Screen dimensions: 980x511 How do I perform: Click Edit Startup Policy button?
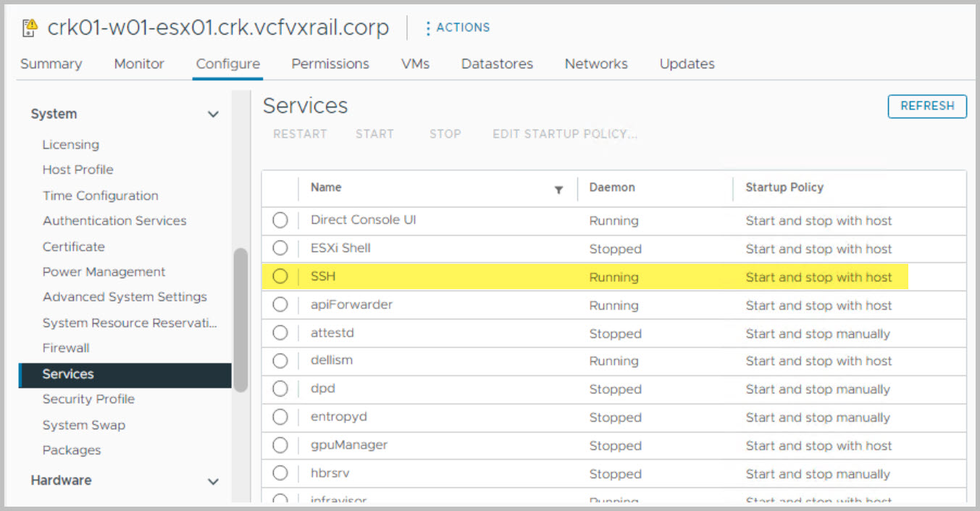(x=564, y=134)
